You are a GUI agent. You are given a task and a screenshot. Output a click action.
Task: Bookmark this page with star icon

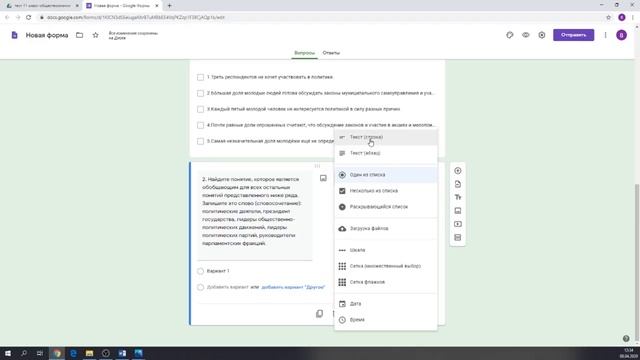point(608,17)
